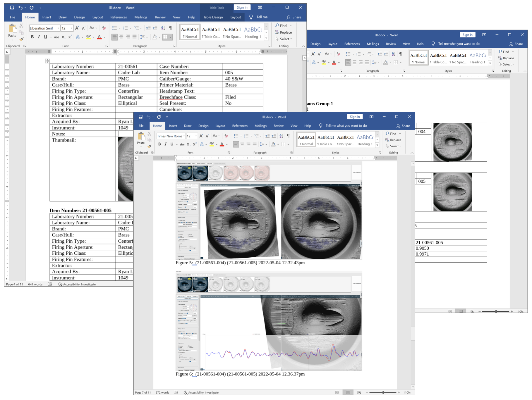The width and height of the screenshot is (532, 400).
Task: Switch to Print Layout in right window
Action: (x=461, y=311)
